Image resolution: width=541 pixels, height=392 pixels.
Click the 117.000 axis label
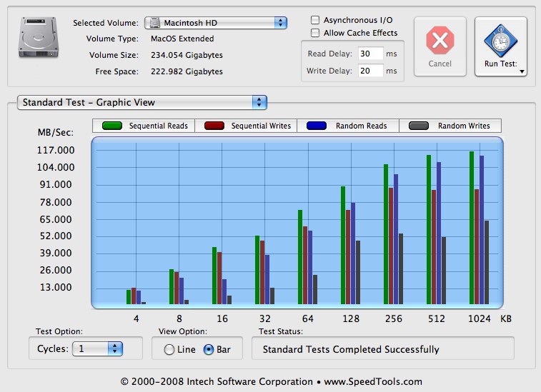(56, 151)
